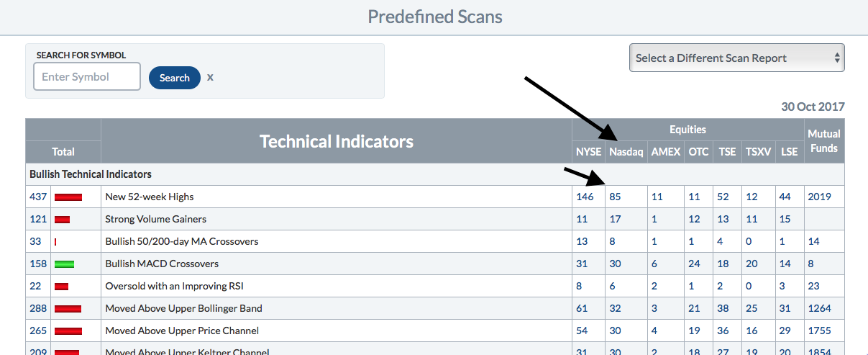Click red bar next to New 52-week Highs

(x=68, y=197)
